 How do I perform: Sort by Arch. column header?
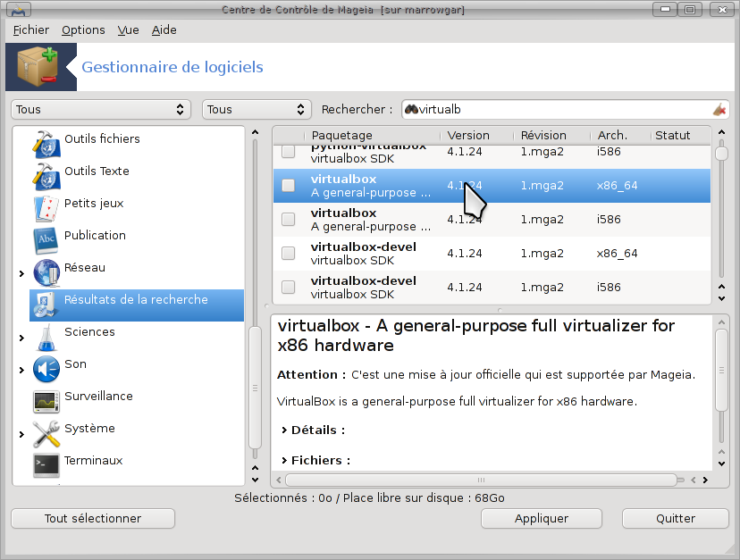(620, 136)
